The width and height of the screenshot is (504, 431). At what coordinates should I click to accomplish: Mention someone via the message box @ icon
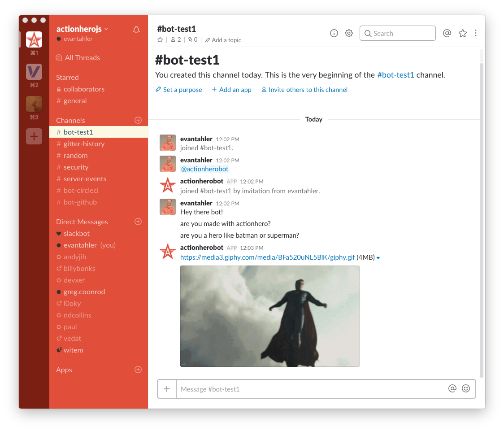point(452,388)
